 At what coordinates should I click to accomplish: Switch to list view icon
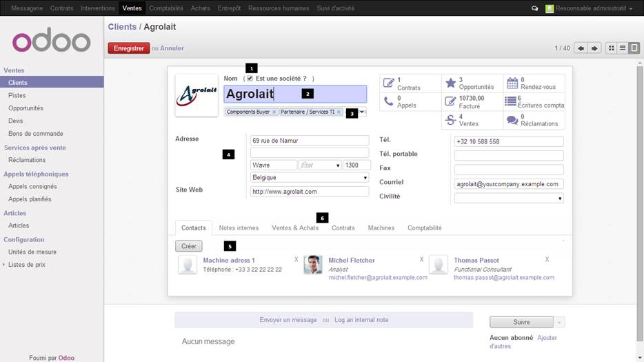point(623,48)
